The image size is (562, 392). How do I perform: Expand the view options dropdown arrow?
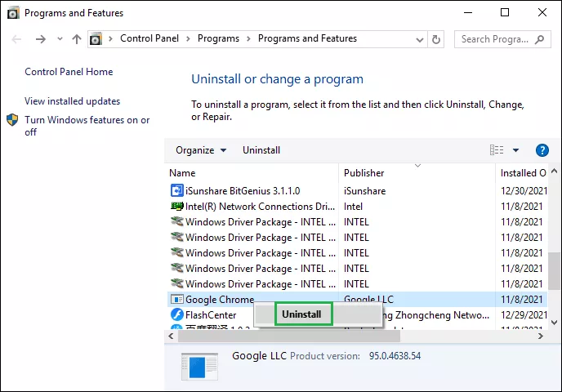click(515, 150)
